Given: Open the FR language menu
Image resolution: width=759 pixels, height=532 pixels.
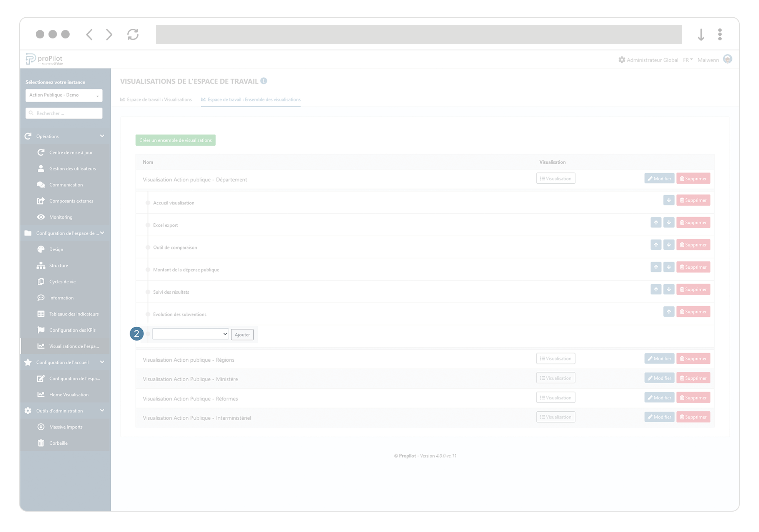Looking at the screenshot, I should (687, 60).
